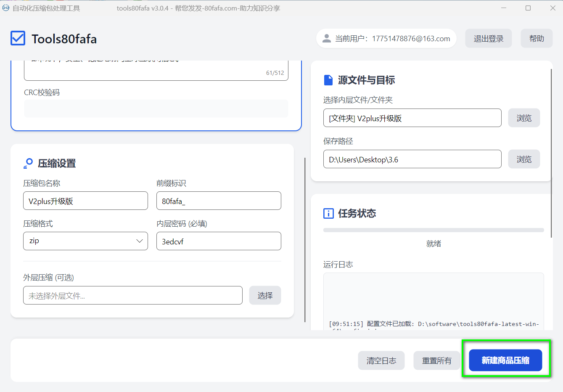The height and width of the screenshot is (392, 563).
Task: Click 退出登录 to log out
Action: pyautogui.click(x=488, y=39)
